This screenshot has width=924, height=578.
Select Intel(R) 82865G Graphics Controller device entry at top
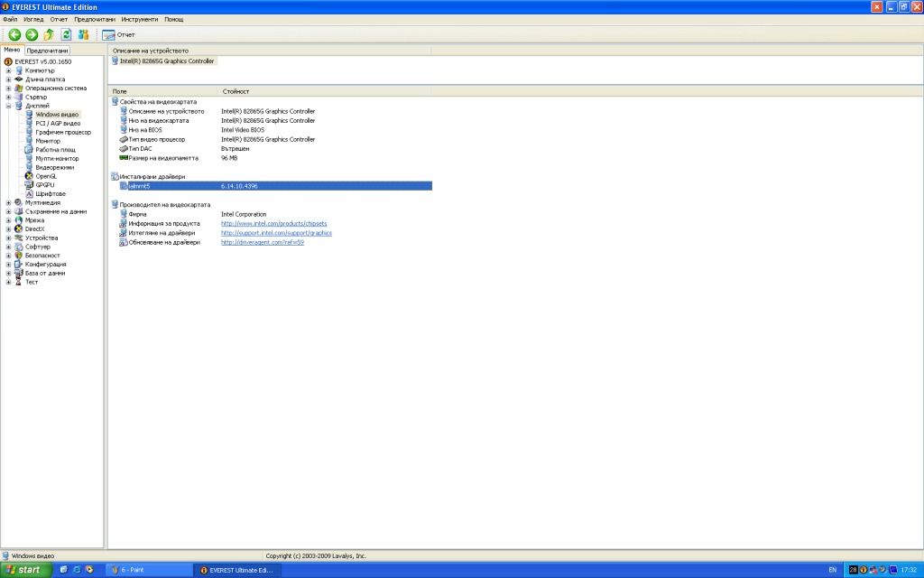pyautogui.click(x=167, y=61)
